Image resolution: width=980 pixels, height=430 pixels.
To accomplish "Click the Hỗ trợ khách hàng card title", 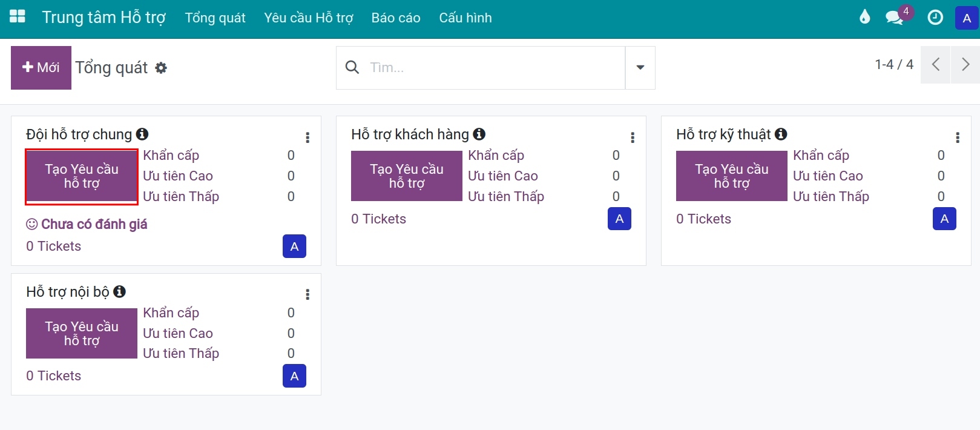I will 410,134.
